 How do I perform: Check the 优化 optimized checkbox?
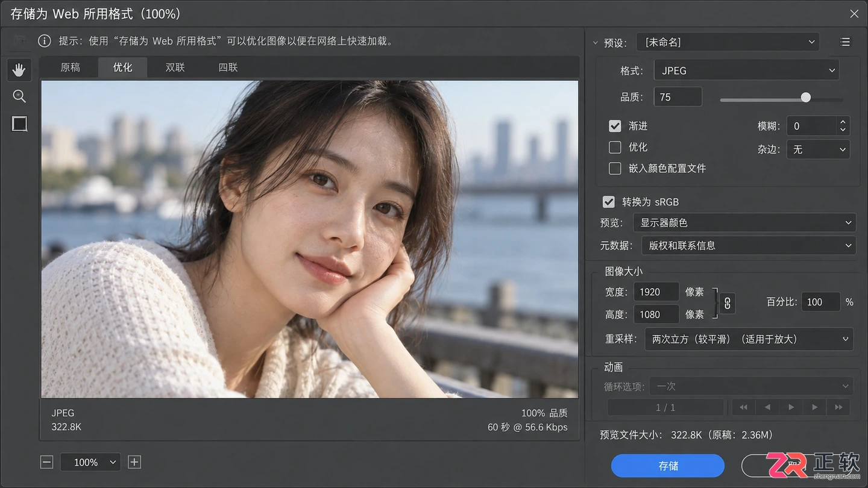click(x=615, y=147)
